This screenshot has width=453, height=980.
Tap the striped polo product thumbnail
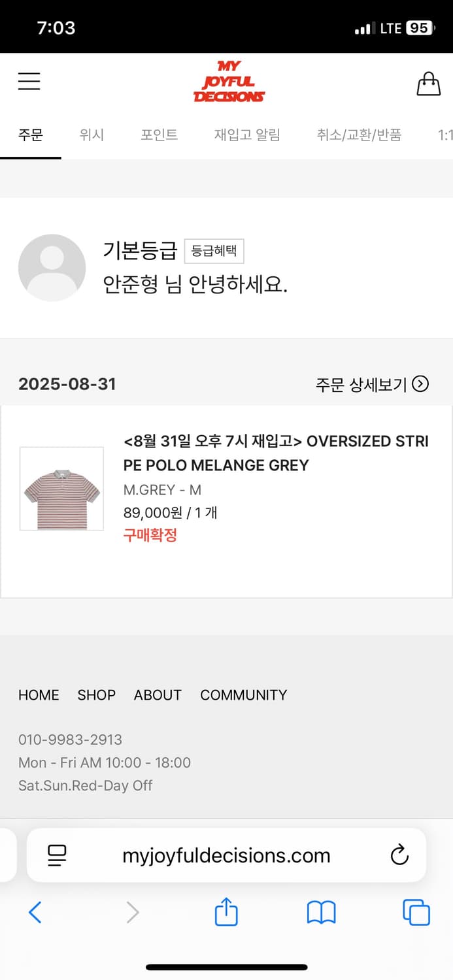click(x=61, y=489)
